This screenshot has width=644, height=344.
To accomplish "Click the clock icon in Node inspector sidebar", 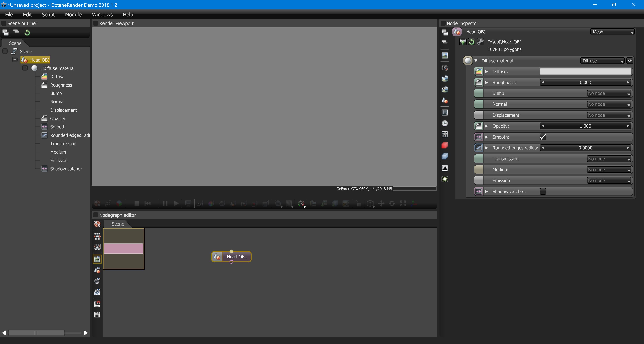I will pyautogui.click(x=445, y=123).
